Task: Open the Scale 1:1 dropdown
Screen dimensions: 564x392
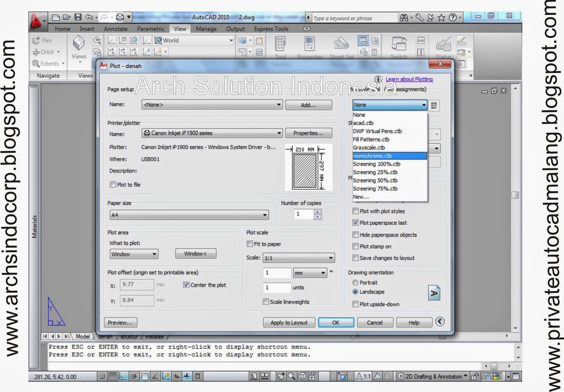Action: point(299,258)
